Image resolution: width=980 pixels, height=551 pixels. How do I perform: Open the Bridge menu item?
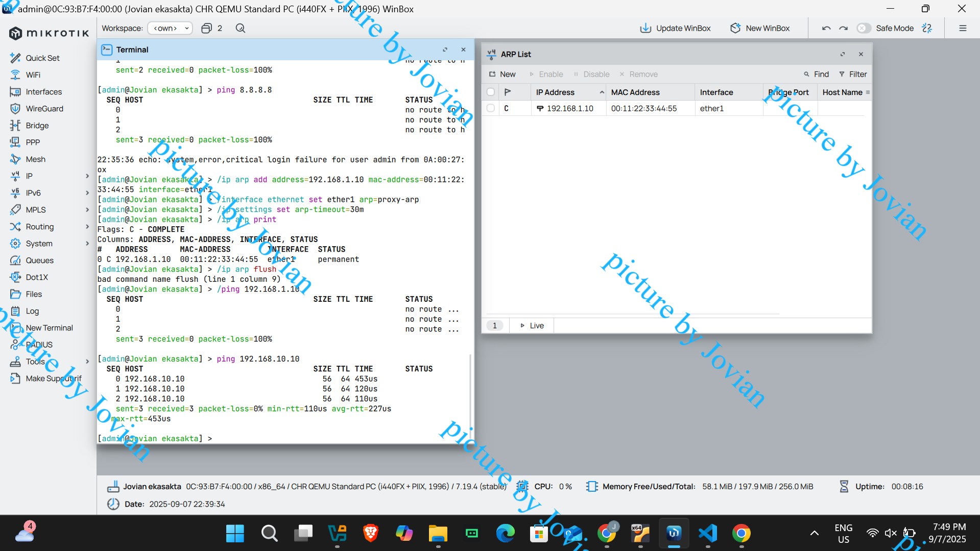click(x=37, y=126)
